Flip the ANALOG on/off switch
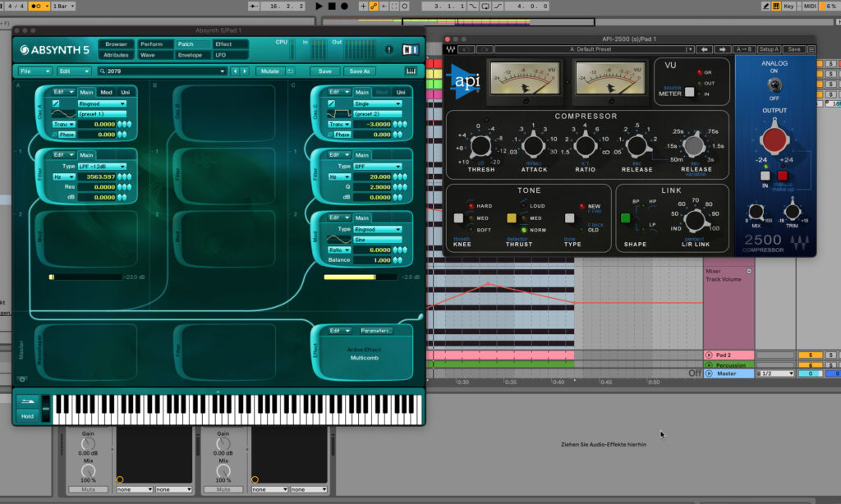This screenshot has height=504, width=841. pyautogui.click(x=774, y=85)
